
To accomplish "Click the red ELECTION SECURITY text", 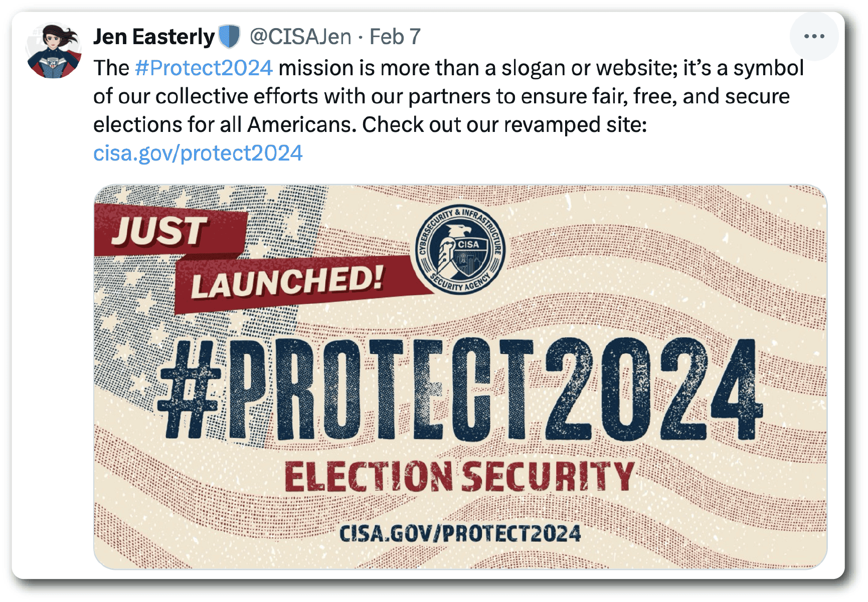I will 459,477.
